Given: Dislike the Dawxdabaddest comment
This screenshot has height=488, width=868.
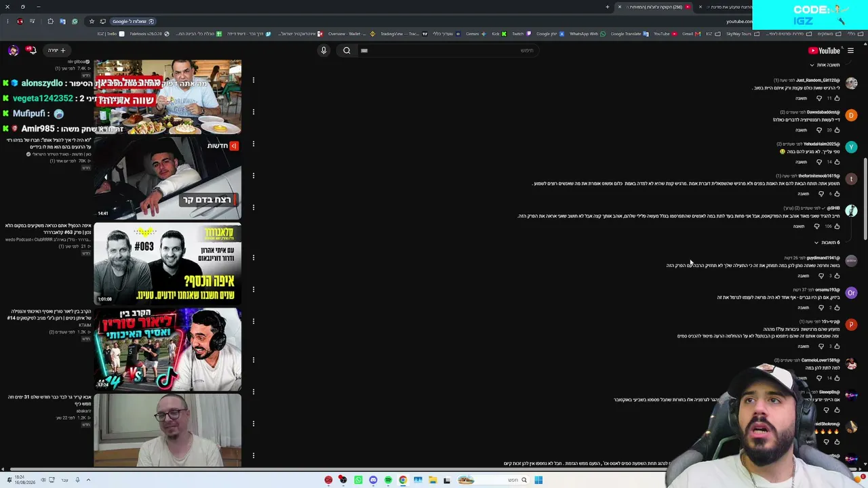Looking at the screenshot, I should (x=819, y=130).
